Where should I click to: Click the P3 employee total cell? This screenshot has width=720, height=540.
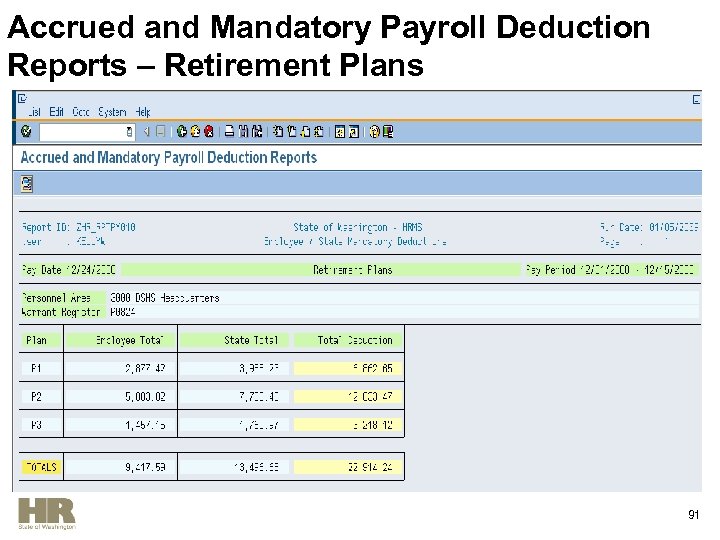click(121, 425)
